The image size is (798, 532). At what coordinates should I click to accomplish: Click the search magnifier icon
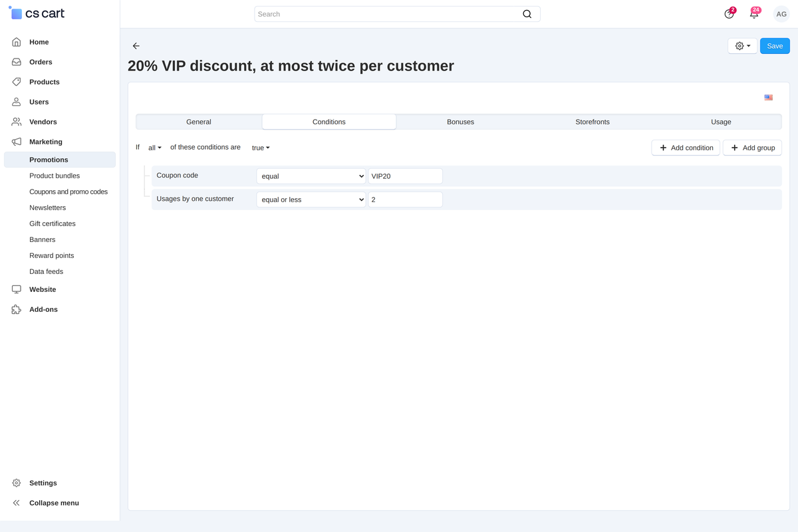point(527,14)
